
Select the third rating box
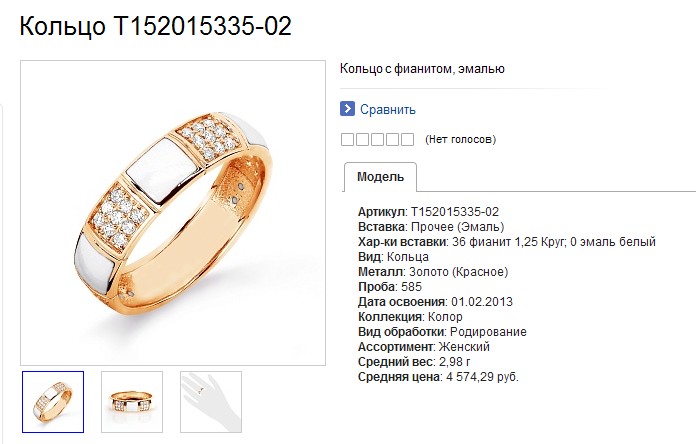(x=378, y=139)
